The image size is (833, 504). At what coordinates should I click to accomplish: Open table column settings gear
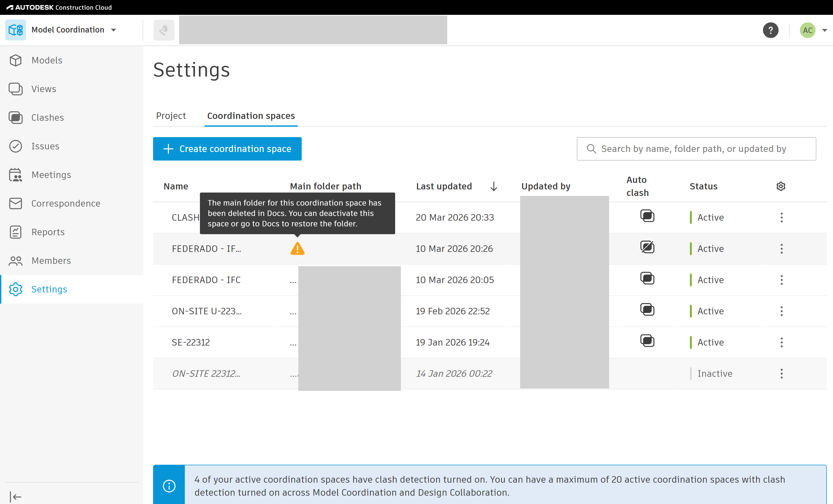point(781,186)
